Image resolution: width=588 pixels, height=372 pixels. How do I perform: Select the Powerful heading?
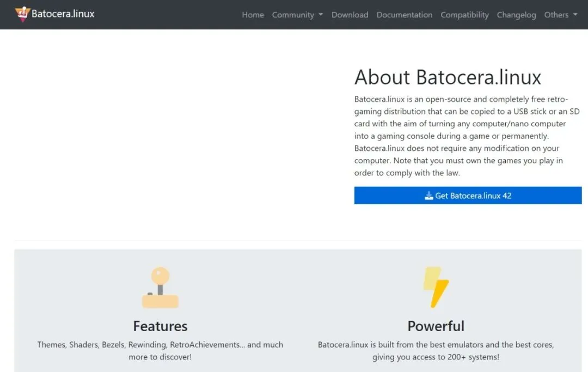point(436,326)
